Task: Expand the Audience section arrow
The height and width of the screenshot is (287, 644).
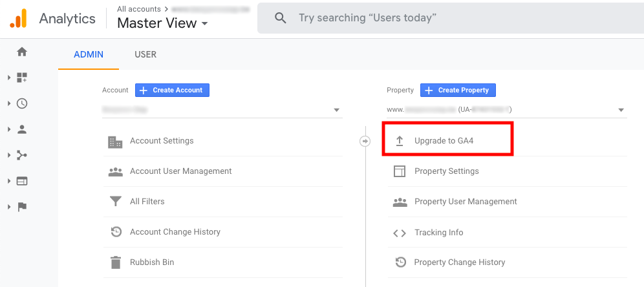Action: 9,129
